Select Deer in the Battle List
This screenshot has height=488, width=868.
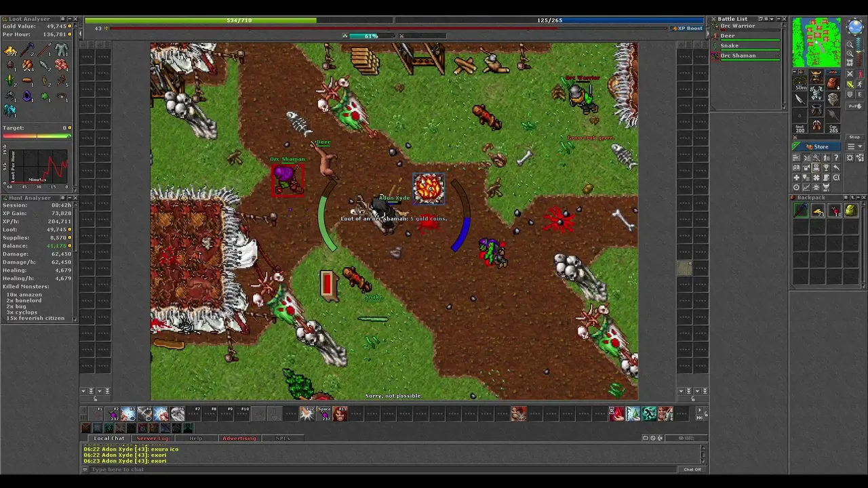(x=746, y=37)
